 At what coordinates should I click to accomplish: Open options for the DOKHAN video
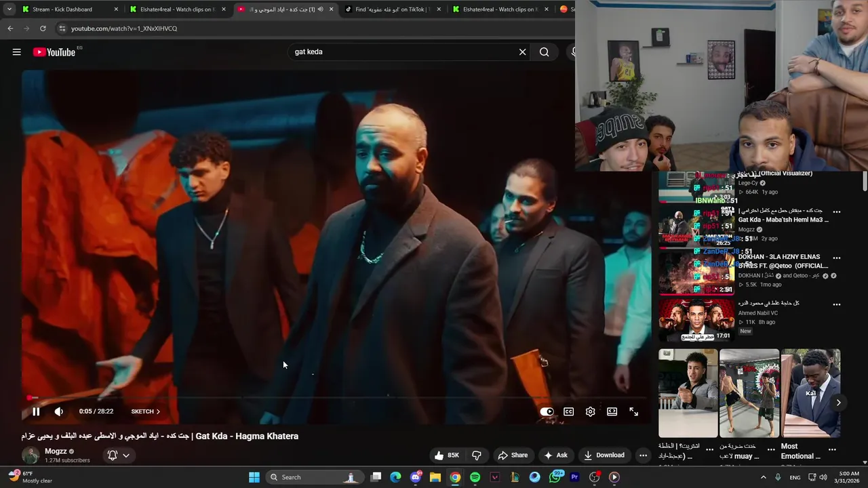pyautogui.click(x=837, y=258)
